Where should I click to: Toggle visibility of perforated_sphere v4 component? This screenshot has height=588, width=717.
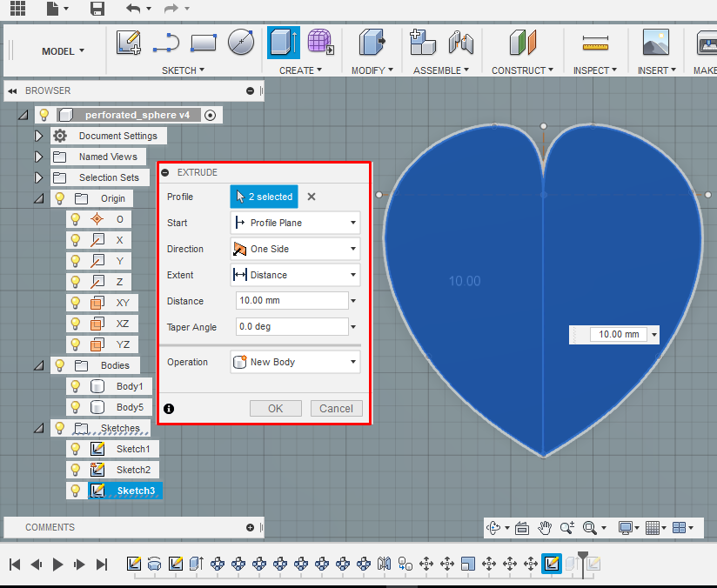click(x=44, y=115)
